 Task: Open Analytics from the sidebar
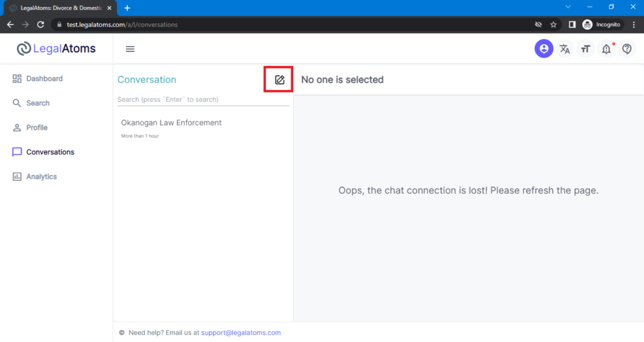click(x=35, y=177)
